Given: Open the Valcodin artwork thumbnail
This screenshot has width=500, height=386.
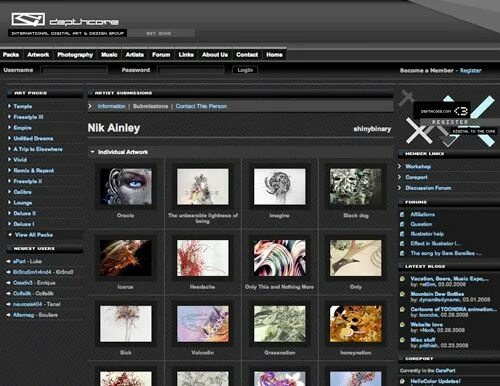Looking at the screenshot, I should click(x=203, y=324).
